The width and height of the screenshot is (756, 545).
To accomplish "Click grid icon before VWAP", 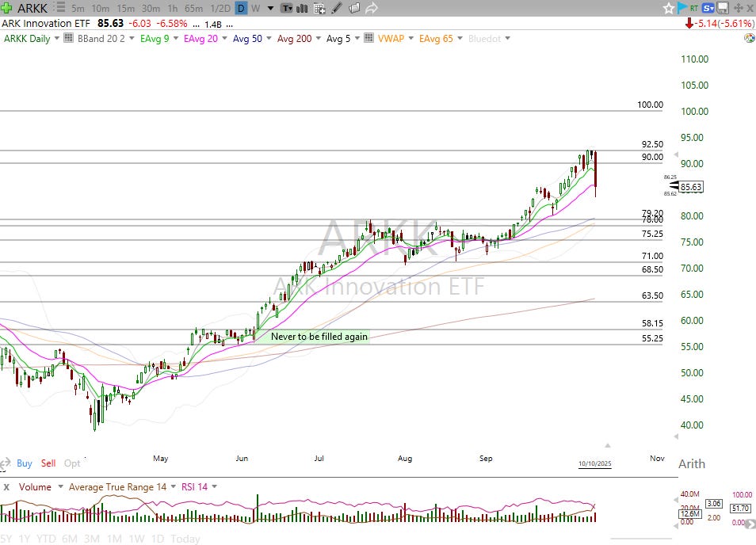I will (x=368, y=37).
